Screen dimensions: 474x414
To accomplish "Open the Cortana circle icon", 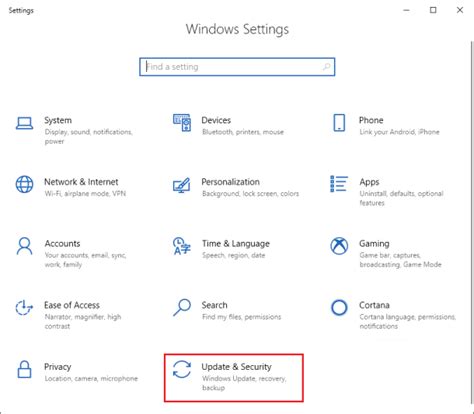I will pos(339,307).
